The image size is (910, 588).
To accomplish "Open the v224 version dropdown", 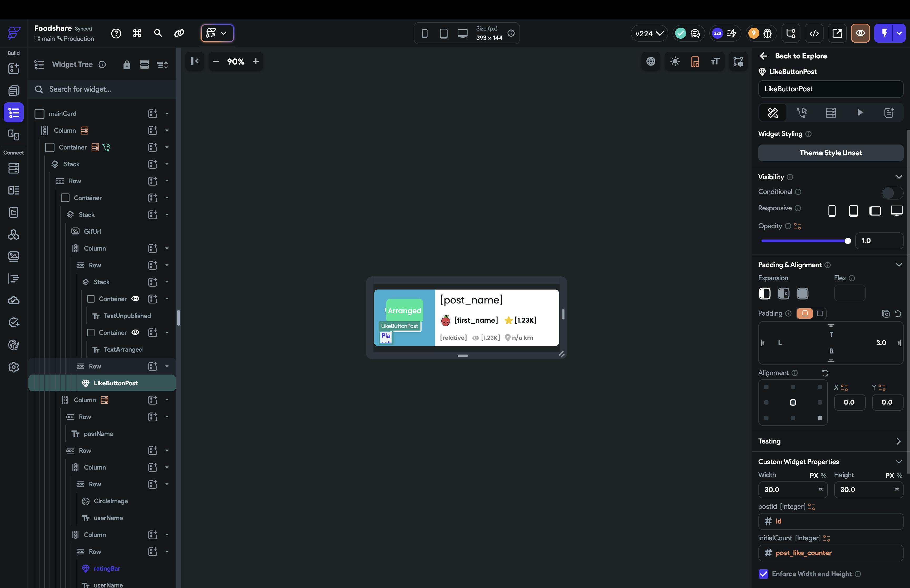I will tap(649, 34).
